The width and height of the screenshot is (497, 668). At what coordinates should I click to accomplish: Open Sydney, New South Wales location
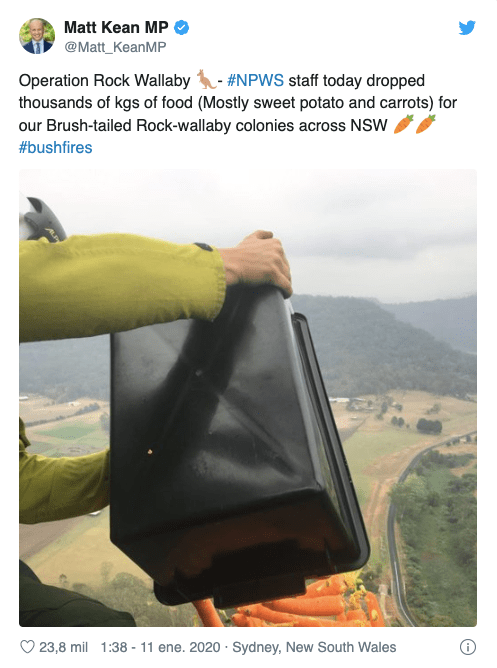pyautogui.click(x=314, y=647)
